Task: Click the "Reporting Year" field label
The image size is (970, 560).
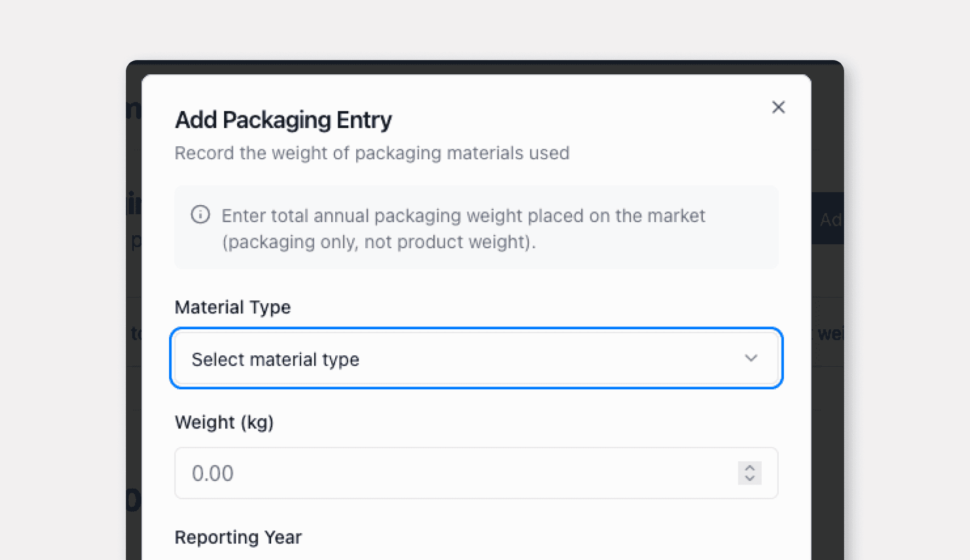Action: tap(238, 537)
